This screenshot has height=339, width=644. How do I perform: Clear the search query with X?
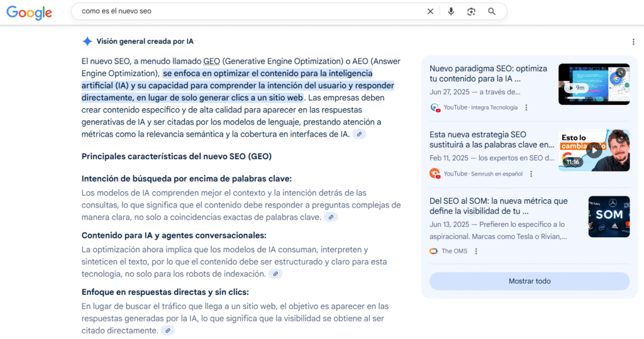point(430,11)
